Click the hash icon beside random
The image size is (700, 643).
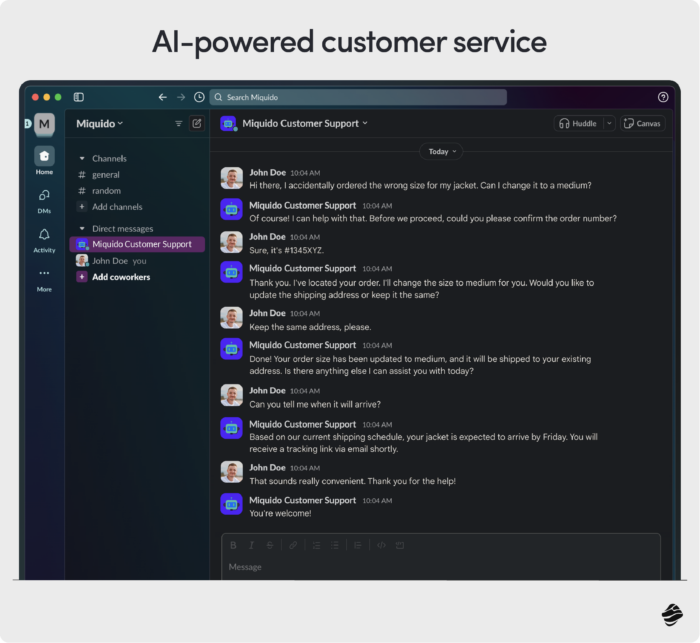click(x=82, y=191)
